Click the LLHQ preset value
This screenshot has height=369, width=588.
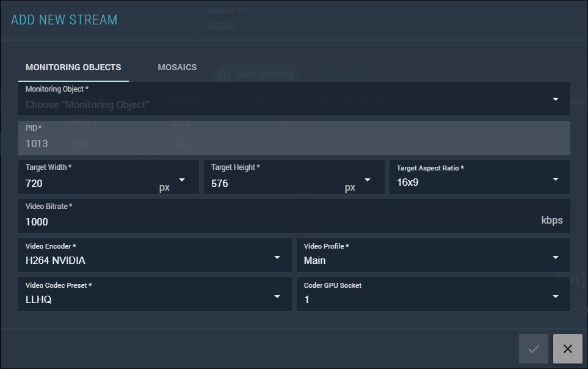pyautogui.click(x=38, y=300)
